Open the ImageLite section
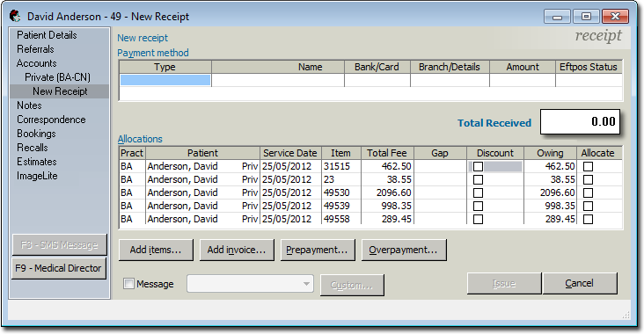 (x=37, y=176)
